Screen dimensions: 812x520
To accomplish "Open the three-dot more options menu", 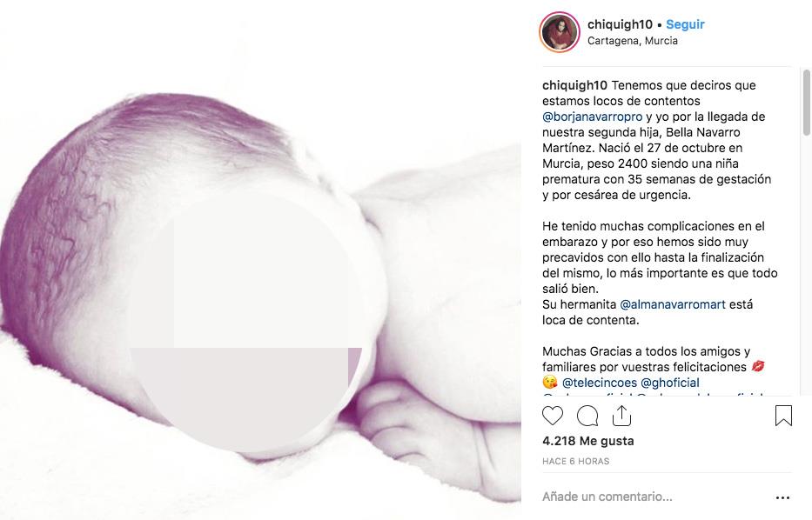I will click(783, 497).
